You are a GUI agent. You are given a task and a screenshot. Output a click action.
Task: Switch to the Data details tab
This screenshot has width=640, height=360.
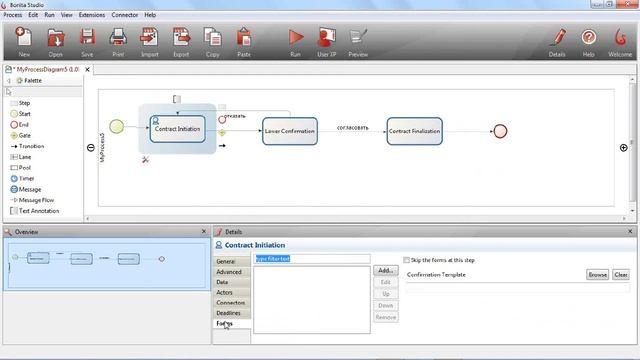pyautogui.click(x=231, y=282)
